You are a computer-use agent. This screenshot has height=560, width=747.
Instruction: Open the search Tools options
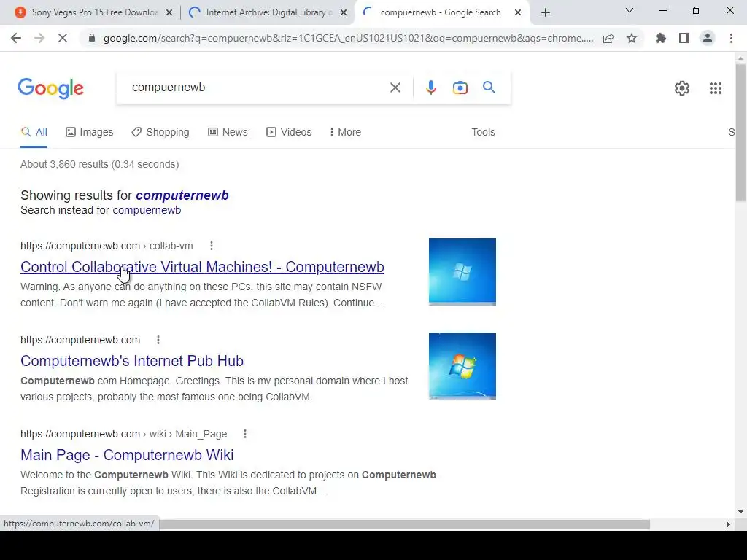click(483, 132)
